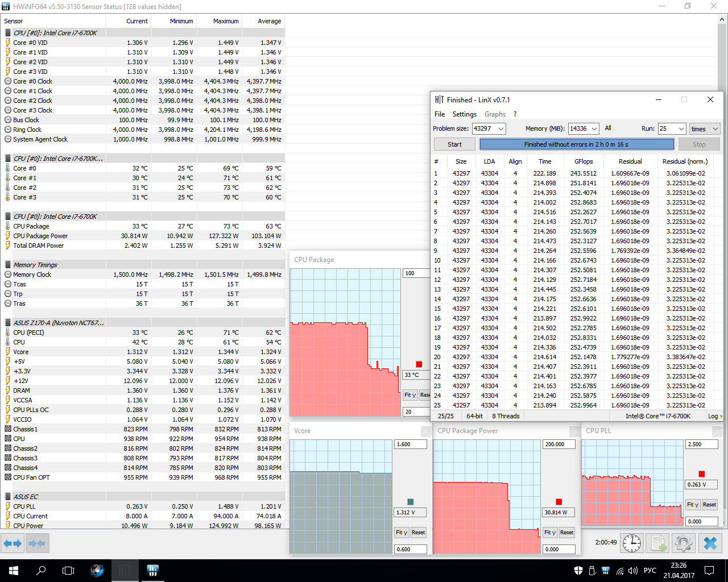Click the logging sheet icon with green plus
Viewport: 728px width, 582px height.
658,543
